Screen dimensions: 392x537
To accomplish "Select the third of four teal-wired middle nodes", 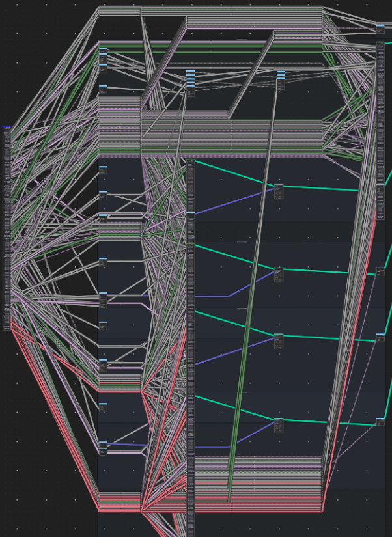I will (x=279, y=341).
